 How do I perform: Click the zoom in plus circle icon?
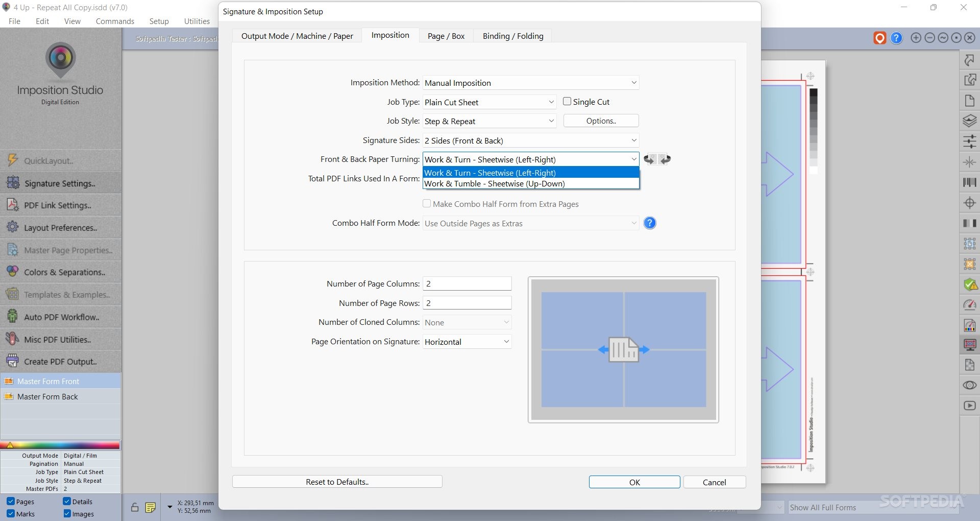(916, 38)
